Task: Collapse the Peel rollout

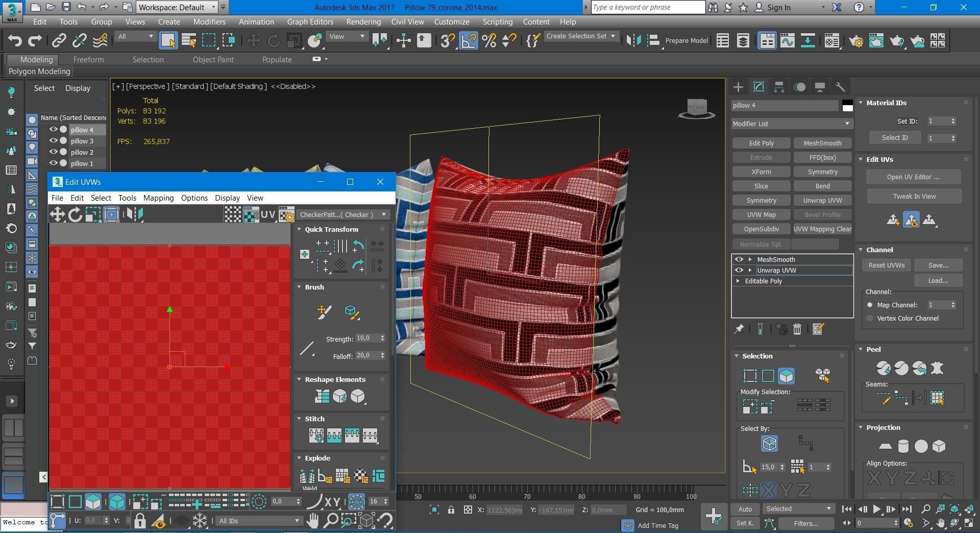Action: [861, 349]
